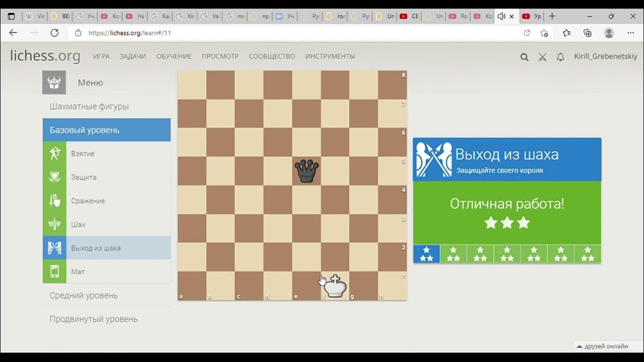Click the Выход из шаха stage header
644x362 pixels.
pyautogui.click(x=507, y=159)
